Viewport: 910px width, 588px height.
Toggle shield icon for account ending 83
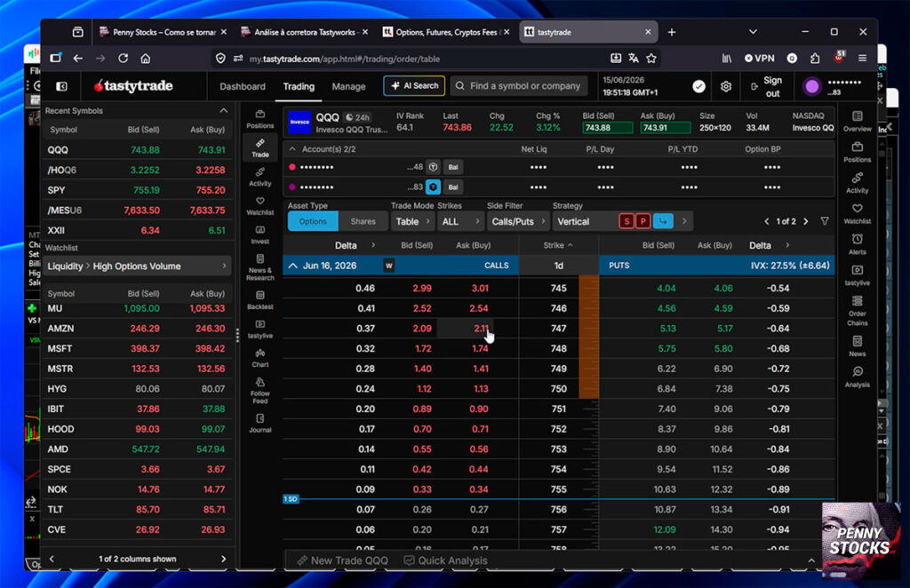tap(433, 187)
